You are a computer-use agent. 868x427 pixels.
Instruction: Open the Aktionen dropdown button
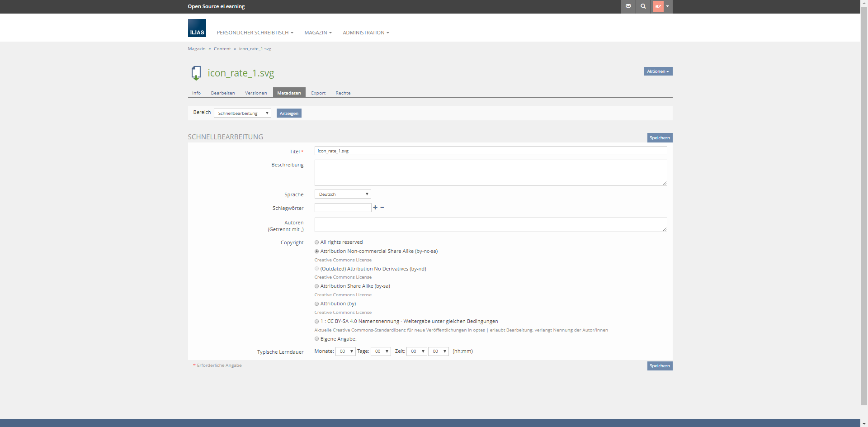(658, 71)
